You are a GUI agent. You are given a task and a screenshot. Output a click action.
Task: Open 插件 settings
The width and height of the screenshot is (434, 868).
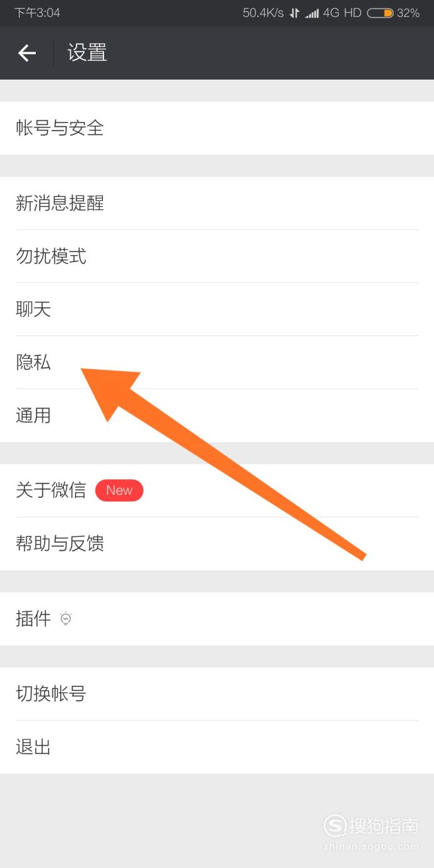[217, 619]
